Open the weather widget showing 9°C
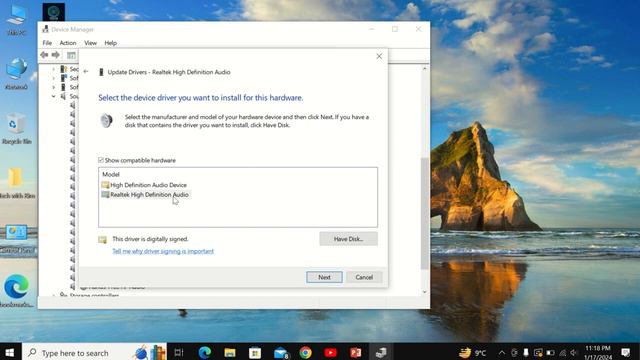The width and height of the screenshot is (640, 360). coord(473,353)
